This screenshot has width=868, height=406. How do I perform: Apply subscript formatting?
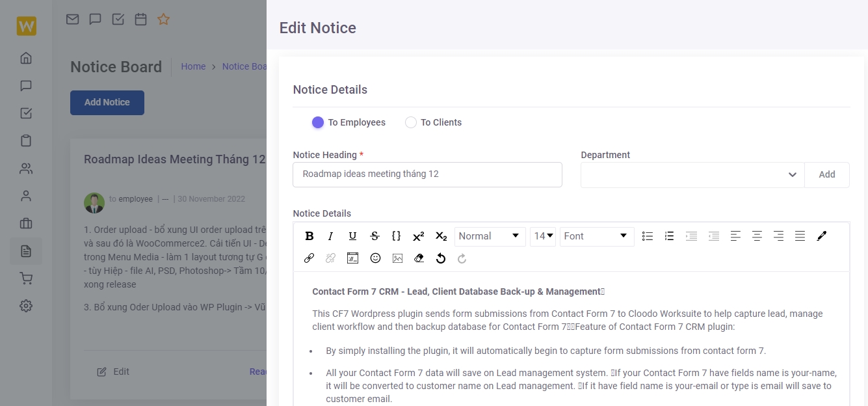pos(441,236)
